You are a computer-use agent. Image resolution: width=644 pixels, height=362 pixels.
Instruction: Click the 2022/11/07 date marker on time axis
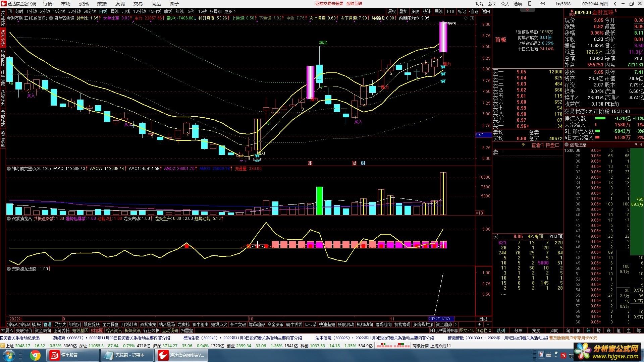[x=441, y=319]
